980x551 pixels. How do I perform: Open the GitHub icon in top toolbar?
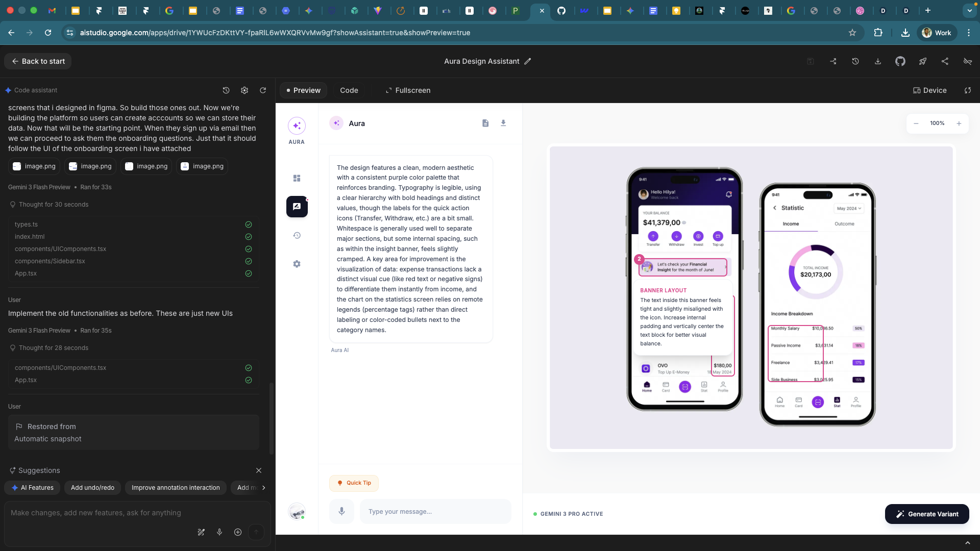[x=900, y=61]
